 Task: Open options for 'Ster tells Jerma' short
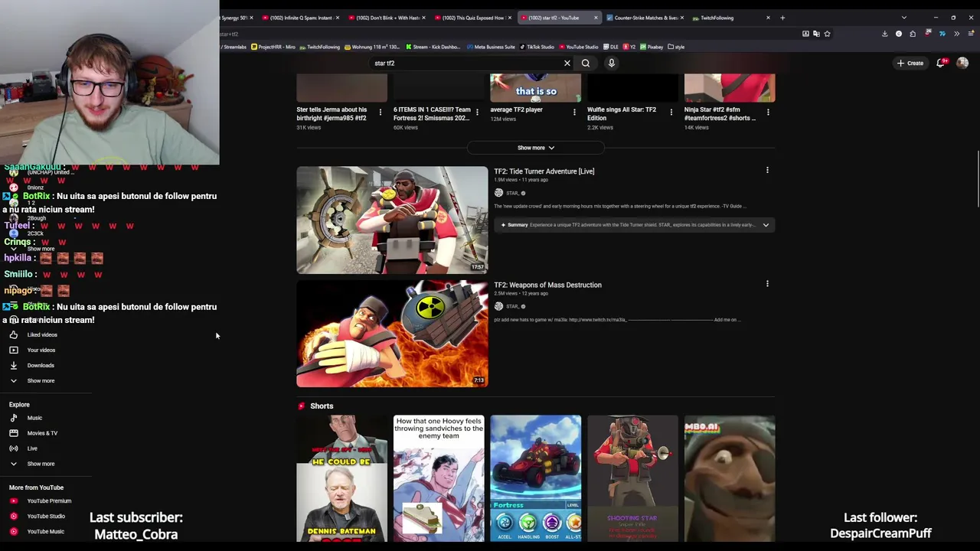tap(380, 112)
